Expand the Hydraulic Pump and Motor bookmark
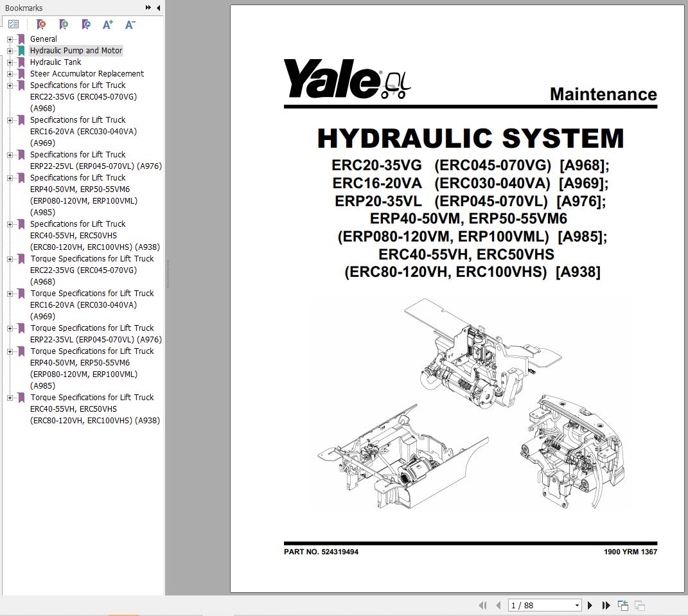Screen dimensions: 688x616 pos(10,51)
